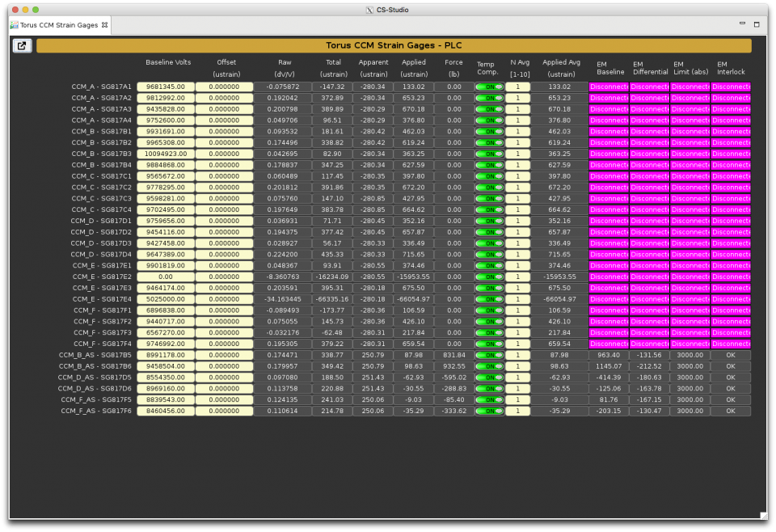Toggle Temp Comp for CCM_E - SG817E2

point(488,277)
